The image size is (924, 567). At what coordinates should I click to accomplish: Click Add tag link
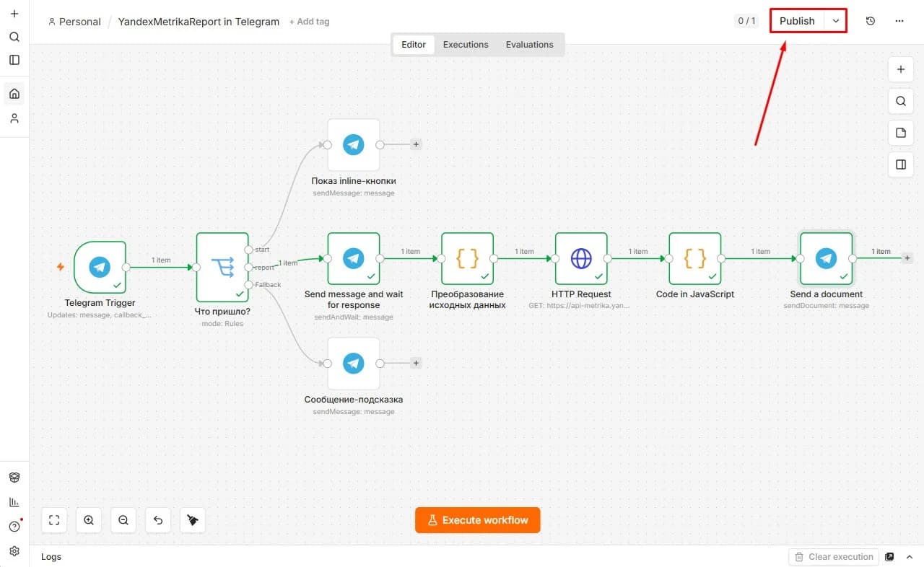pyautogui.click(x=309, y=22)
